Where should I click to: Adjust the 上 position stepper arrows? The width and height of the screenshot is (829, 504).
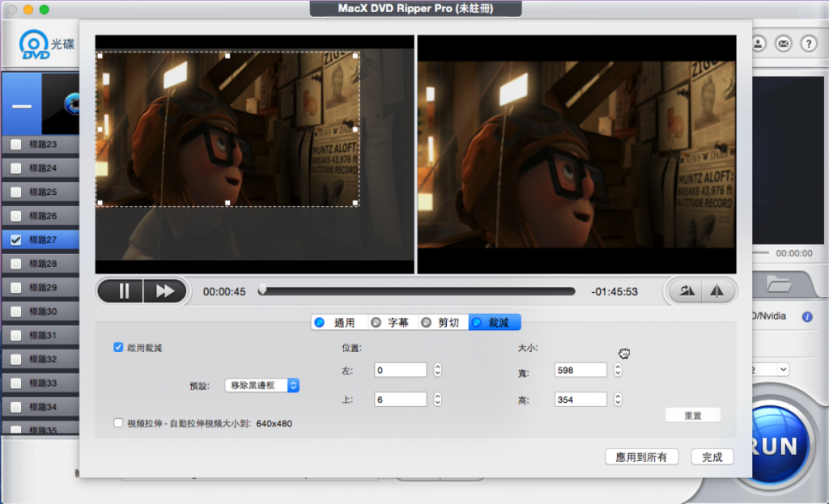tap(437, 400)
